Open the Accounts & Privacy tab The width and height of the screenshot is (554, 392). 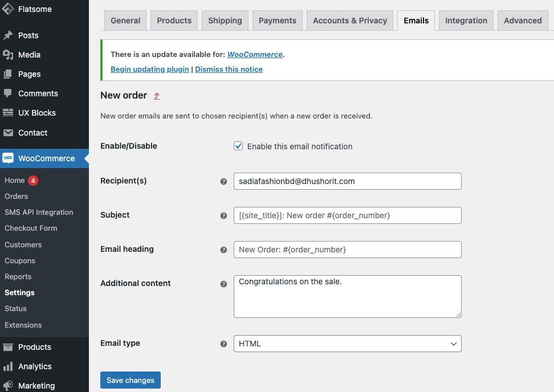349,20
